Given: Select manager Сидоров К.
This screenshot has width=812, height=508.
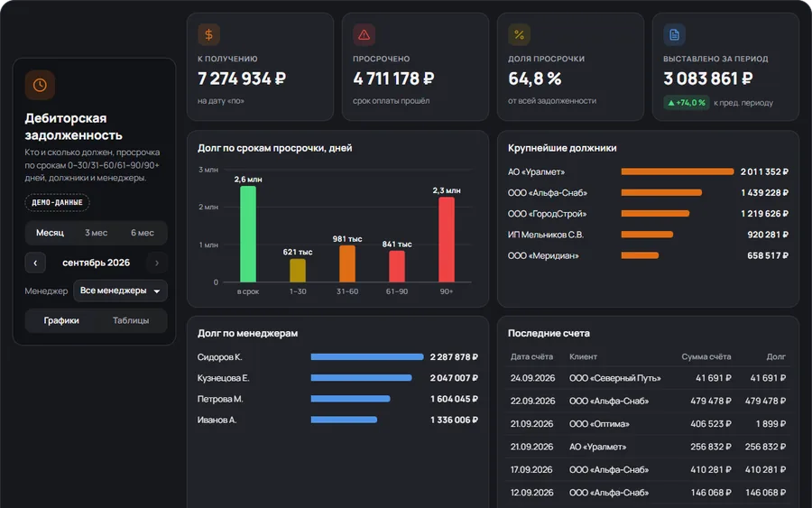Looking at the screenshot, I should [219, 356].
